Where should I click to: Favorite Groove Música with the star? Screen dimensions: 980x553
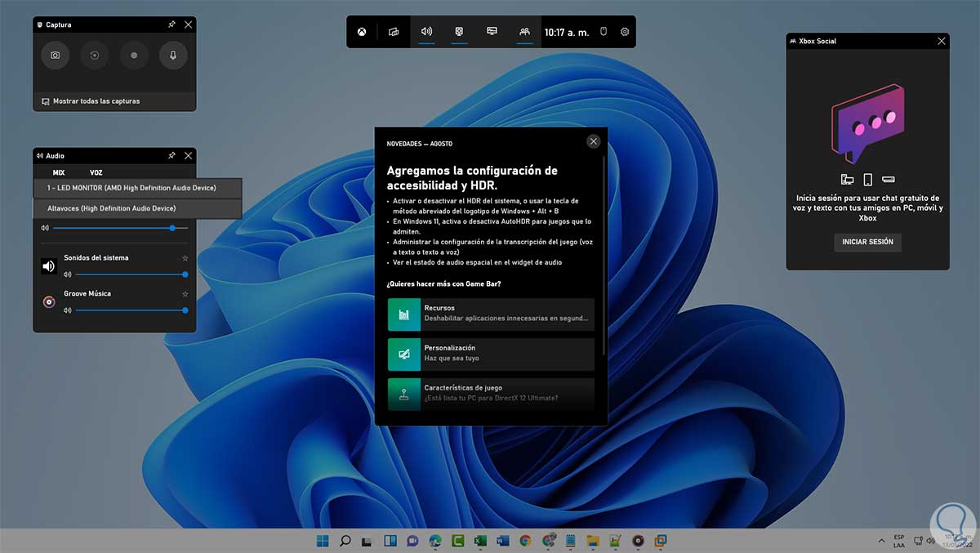tap(185, 294)
